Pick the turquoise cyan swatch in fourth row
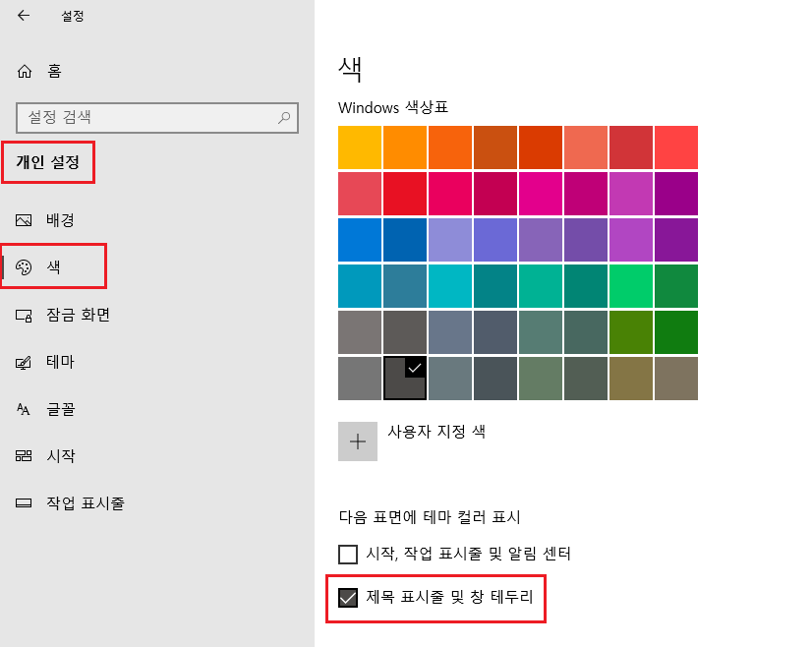 point(450,286)
